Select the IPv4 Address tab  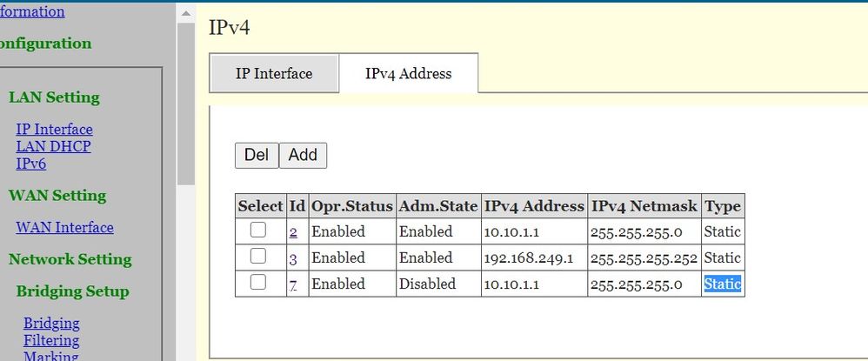pos(408,74)
